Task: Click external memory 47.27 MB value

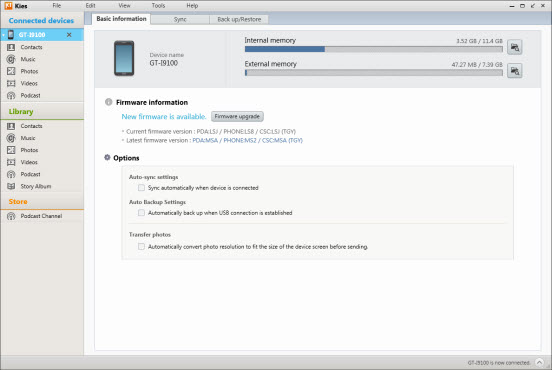Action: coord(477,65)
